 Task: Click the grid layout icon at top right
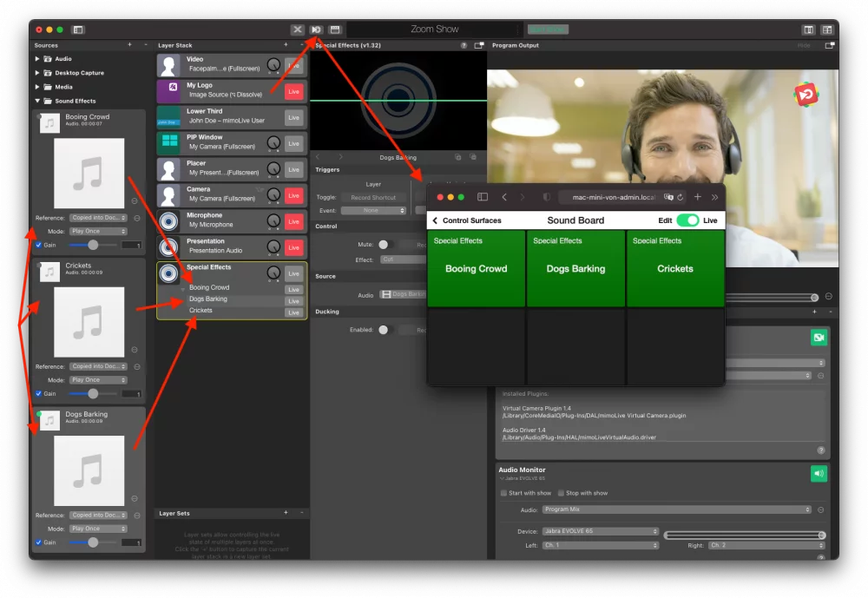coord(827,30)
